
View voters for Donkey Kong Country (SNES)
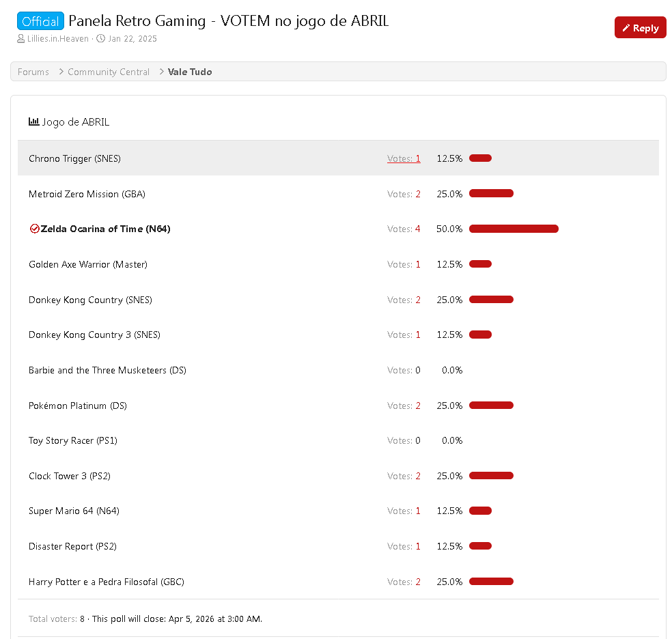pyautogui.click(x=404, y=300)
